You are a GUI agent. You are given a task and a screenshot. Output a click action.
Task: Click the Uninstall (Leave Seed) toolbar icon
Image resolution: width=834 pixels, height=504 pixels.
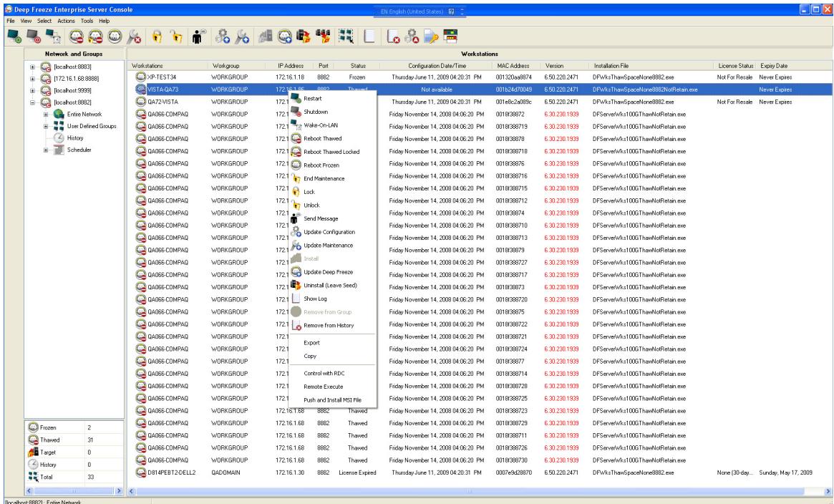pos(304,36)
